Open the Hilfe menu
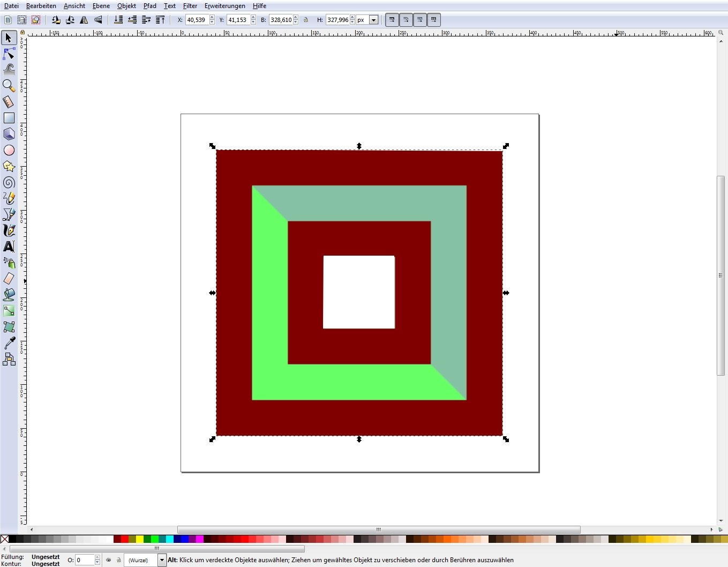 point(260,6)
